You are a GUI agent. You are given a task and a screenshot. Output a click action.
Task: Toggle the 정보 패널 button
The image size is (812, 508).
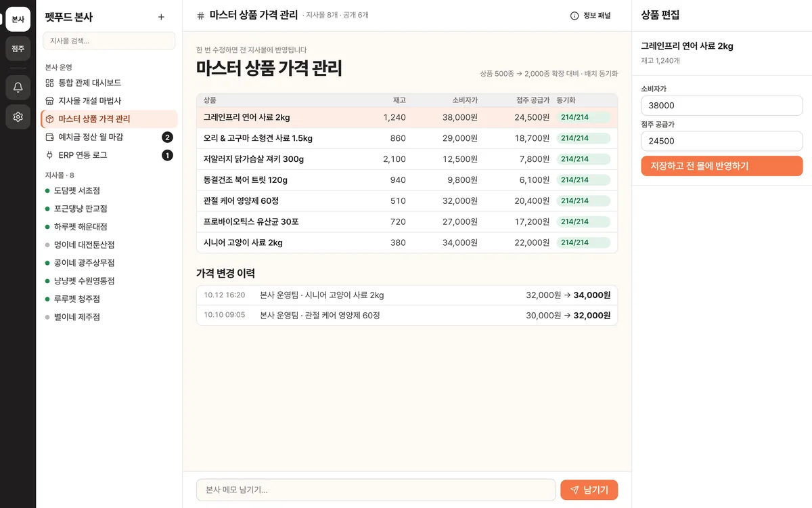pyautogui.click(x=591, y=16)
